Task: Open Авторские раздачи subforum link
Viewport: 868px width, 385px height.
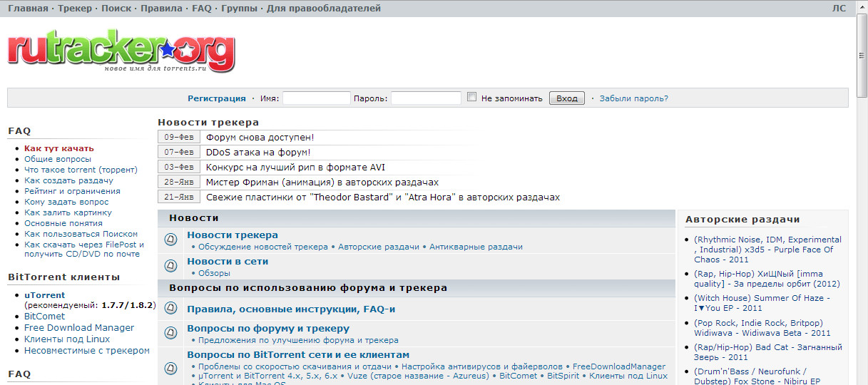Action: pyautogui.click(x=379, y=247)
